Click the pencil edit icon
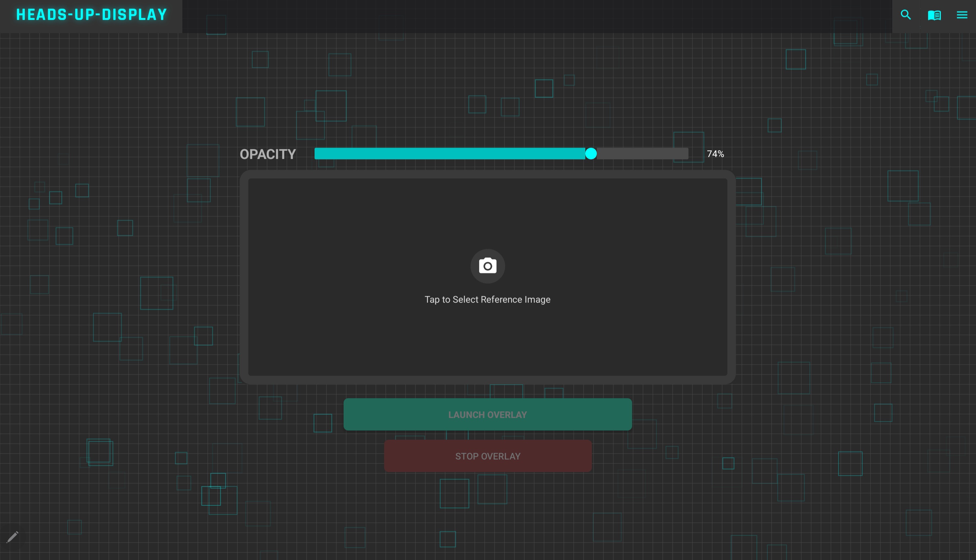Image resolution: width=976 pixels, height=560 pixels. pyautogui.click(x=13, y=537)
